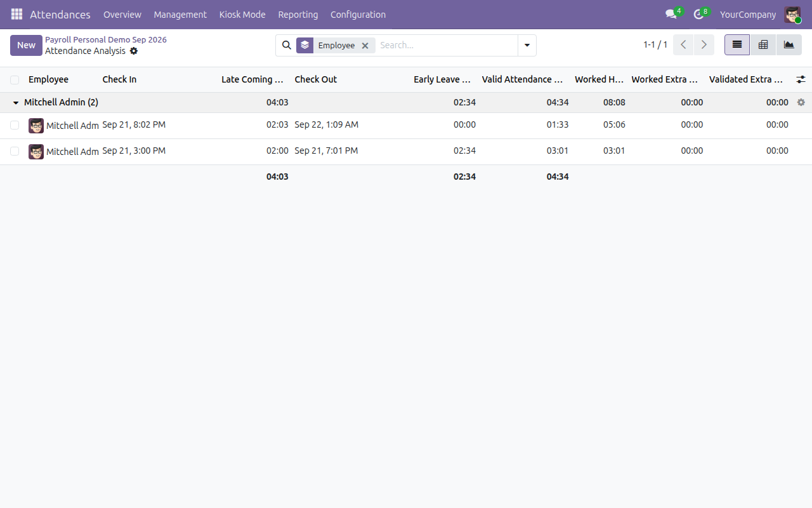Open the Reporting menu

coord(298,14)
